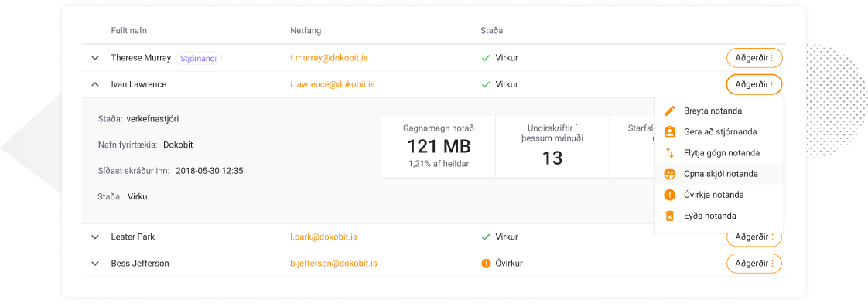Click the exclamation icon next to Óvirkja notanda
This screenshot has width=868, height=303.
pos(669,195)
